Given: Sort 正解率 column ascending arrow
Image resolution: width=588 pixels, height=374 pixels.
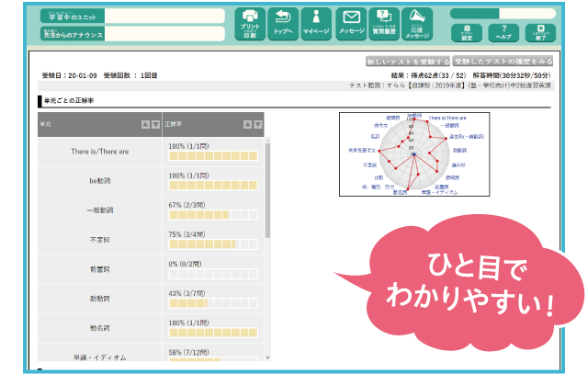Looking at the screenshot, I should coord(247,125).
